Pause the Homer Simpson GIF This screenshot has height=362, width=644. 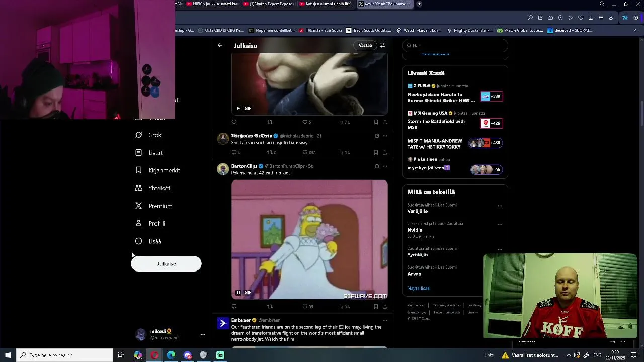tap(238, 293)
